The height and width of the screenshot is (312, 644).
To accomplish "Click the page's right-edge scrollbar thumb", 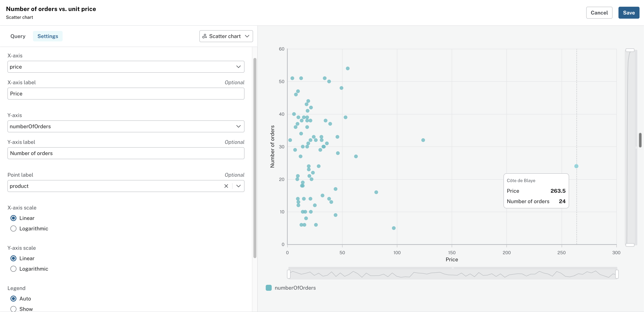I will (x=640, y=140).
